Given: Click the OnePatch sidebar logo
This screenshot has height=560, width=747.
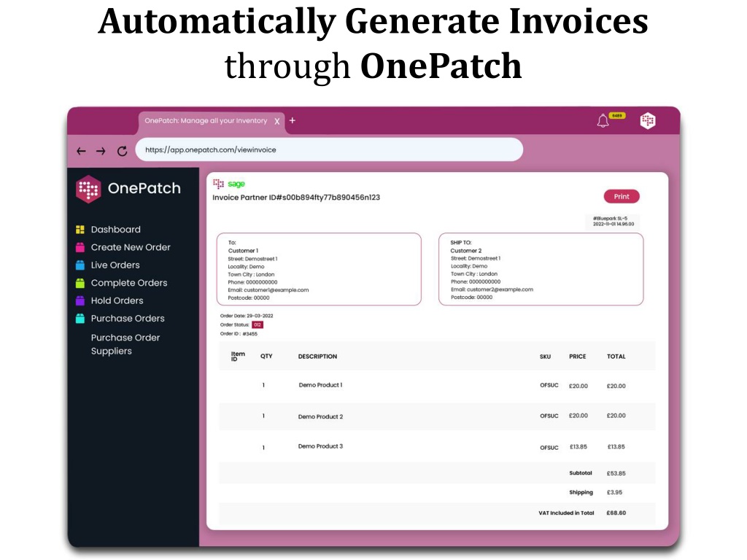Looking at the screenshot, I should coord(128,189).
